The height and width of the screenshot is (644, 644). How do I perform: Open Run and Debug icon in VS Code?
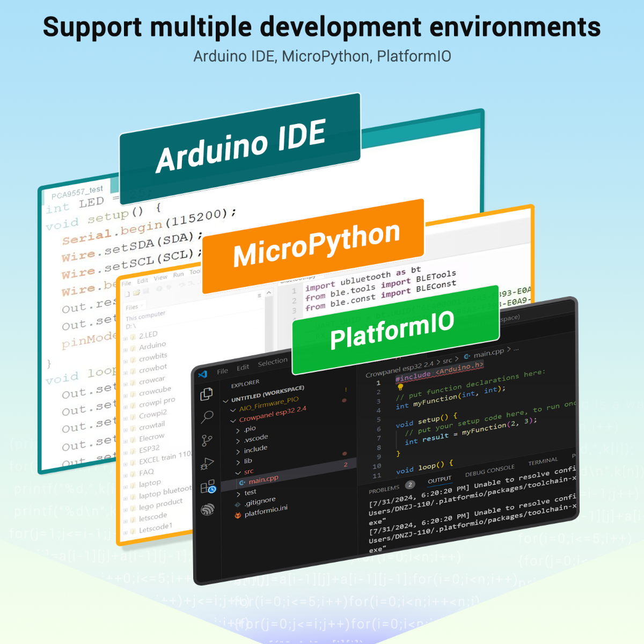(207, 464)
